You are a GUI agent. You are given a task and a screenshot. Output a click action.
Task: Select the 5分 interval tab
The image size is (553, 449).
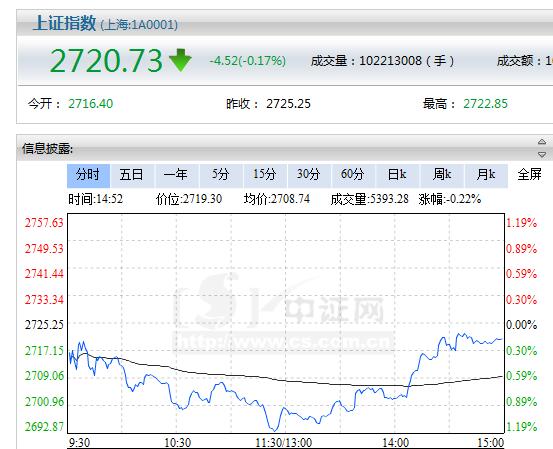(x=221, y=175)
